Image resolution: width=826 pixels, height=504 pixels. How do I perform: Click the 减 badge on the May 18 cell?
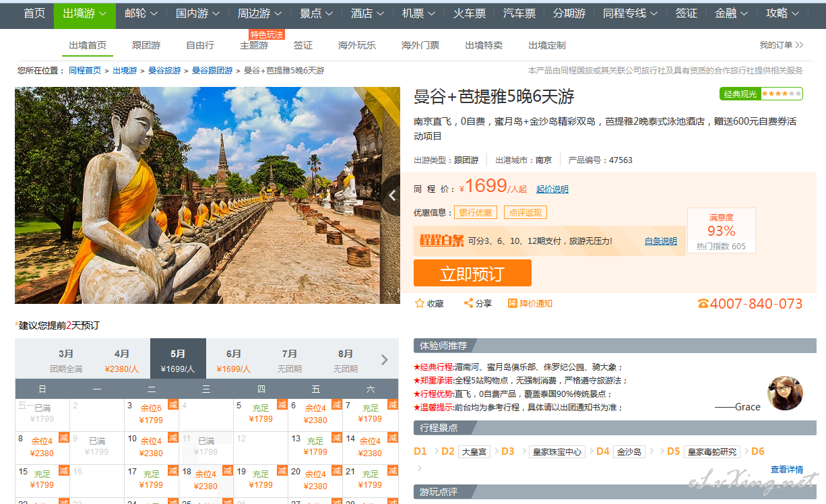[228, 470]
